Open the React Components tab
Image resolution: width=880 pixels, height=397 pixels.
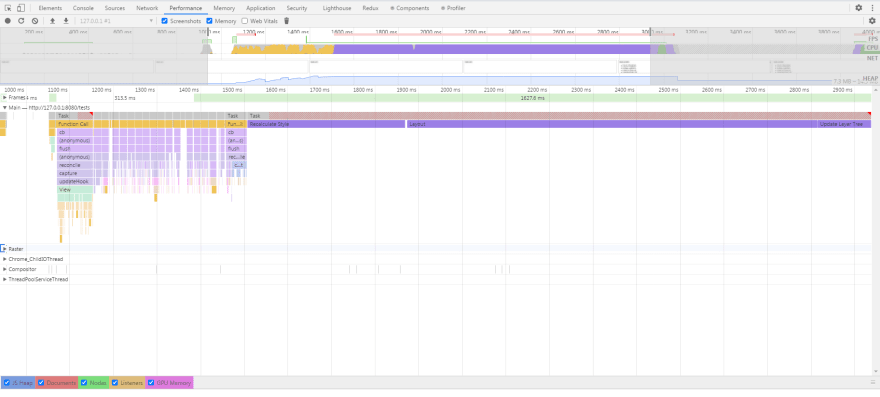click(x=410, y=8)
